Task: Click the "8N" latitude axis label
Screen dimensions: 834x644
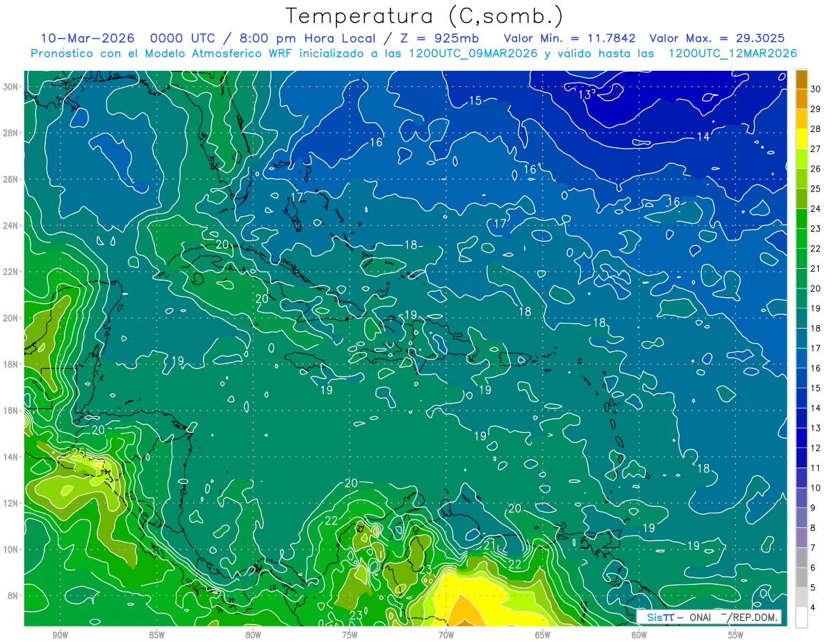Action: 14,595
